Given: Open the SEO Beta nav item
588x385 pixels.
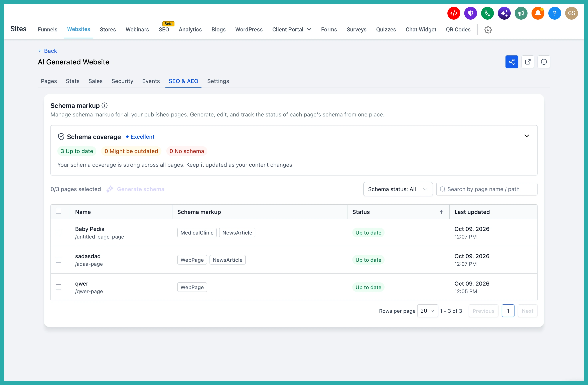Looking at the screenshot, I should tap(164, 29).
